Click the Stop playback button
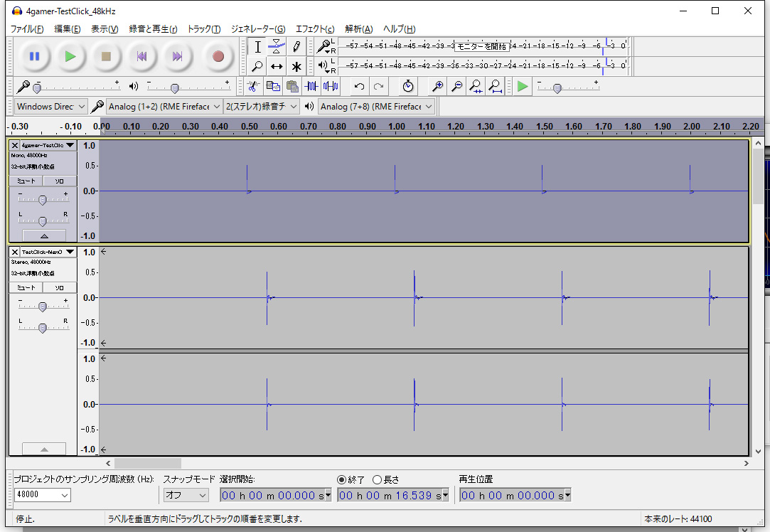 point(106,56)
